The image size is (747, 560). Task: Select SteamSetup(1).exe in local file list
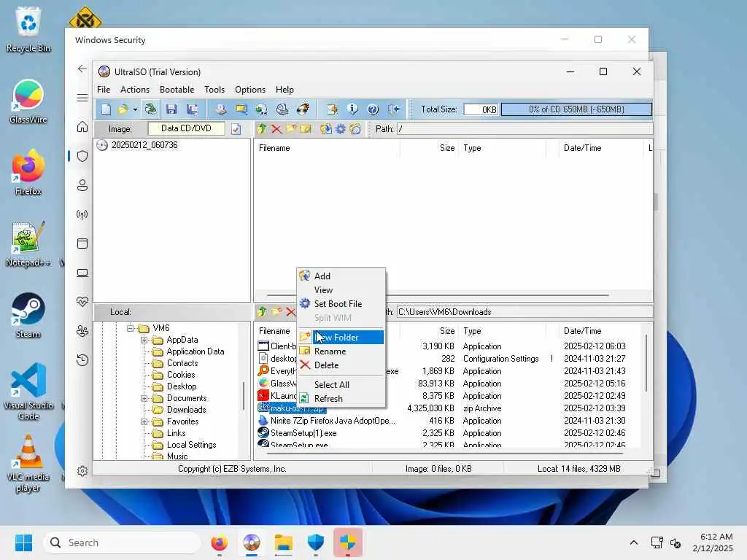pyautogui.click(x=303, y=433)
